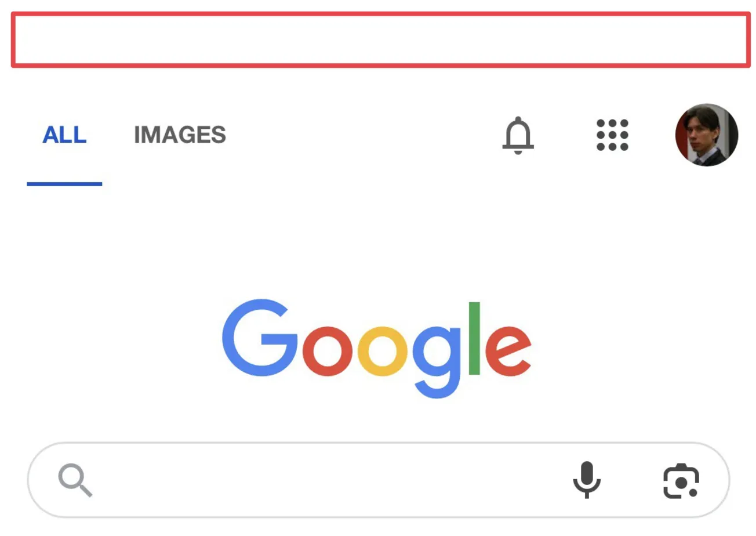This screenshot has height=536, width=756.
Task: Switch to the IMAGES tab
Action: click(x=180, y=135)
